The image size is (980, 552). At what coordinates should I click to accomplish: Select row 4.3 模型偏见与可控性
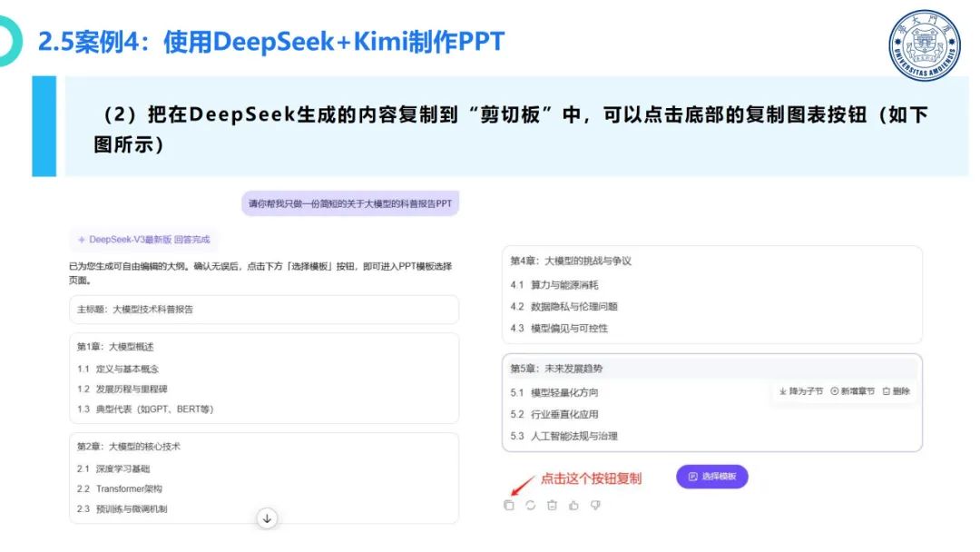pyautogui.click(x=558, y=328)
